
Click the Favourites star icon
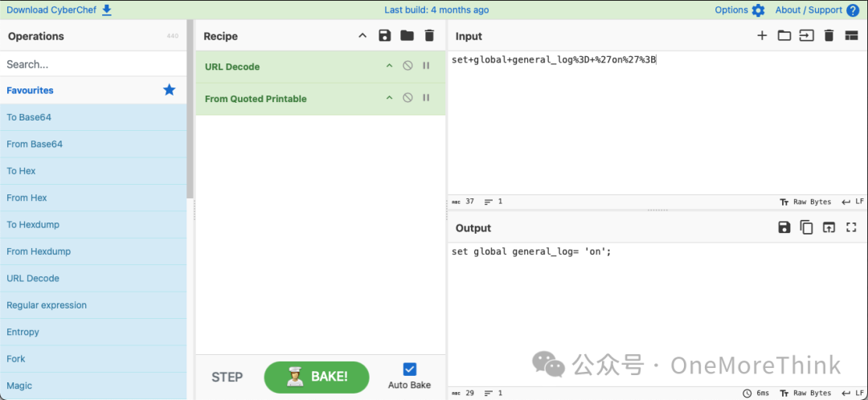coord(170,90)
